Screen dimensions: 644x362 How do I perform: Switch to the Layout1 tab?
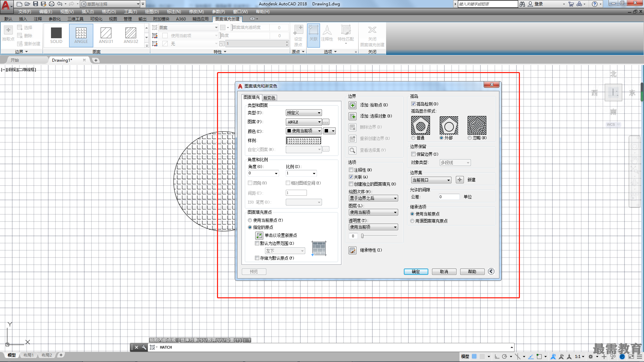(29, 355)
